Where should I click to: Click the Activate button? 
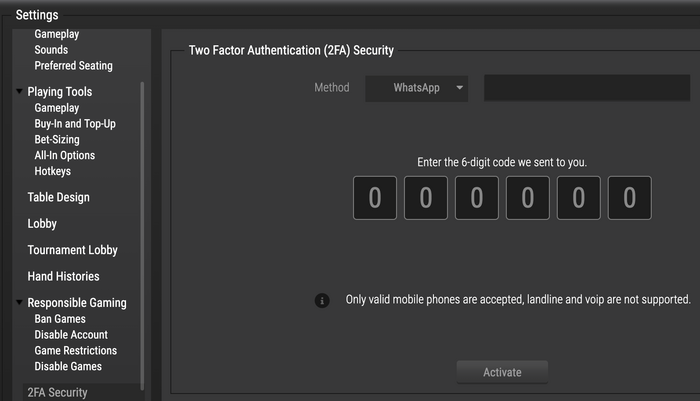coord(502,372)
